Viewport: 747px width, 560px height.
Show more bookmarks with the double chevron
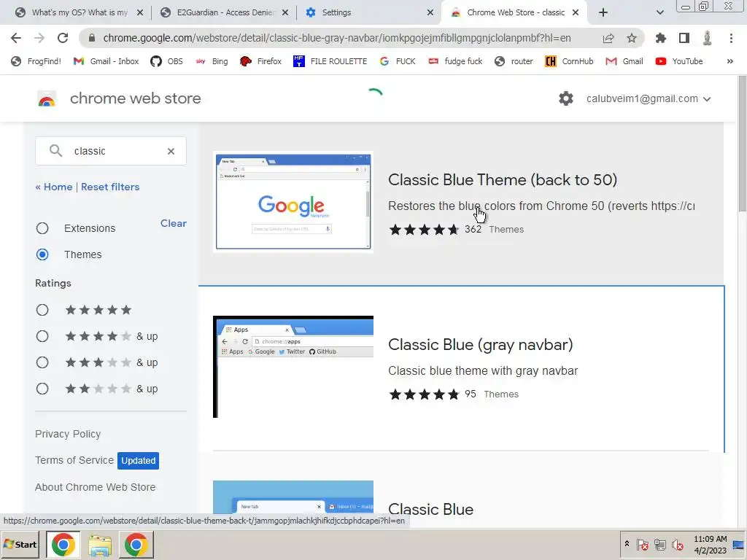[729, 61]
